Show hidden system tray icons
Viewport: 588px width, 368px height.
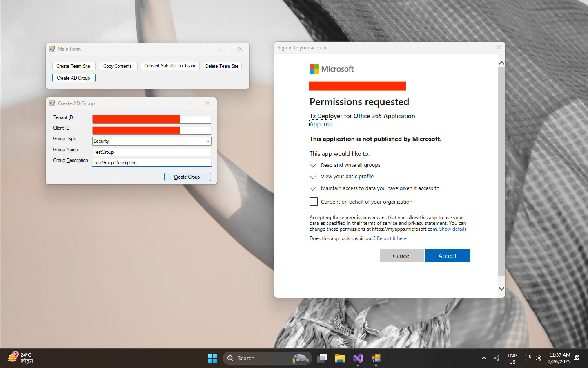coord(484,358)
